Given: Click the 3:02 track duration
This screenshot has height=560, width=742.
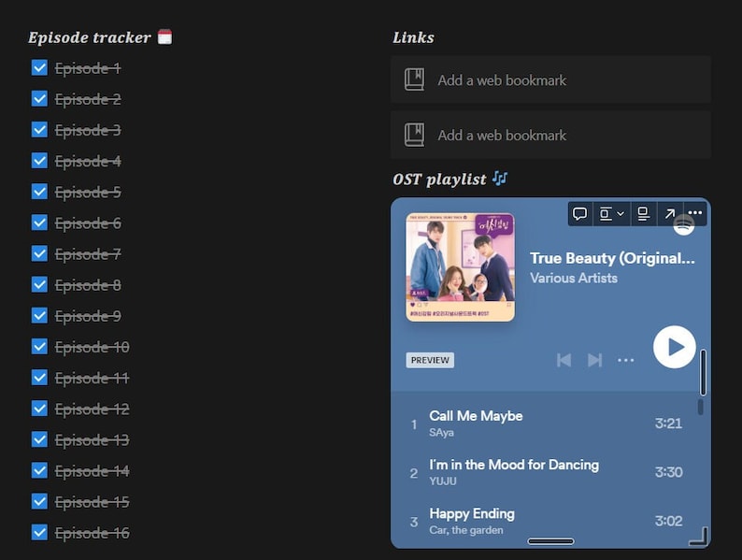Looking at the screenshot, I should pyautogui.click(x=668, y=521).
